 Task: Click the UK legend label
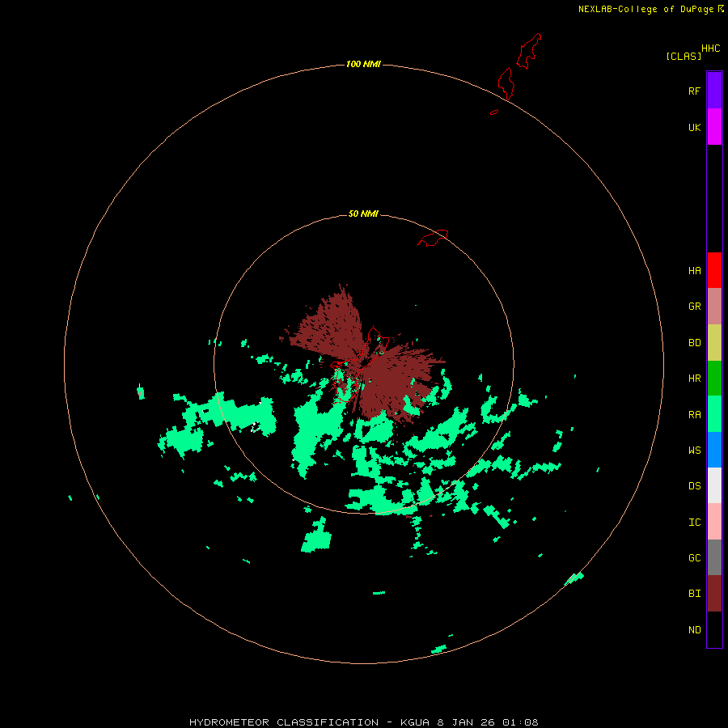click(x=694, y=128)
